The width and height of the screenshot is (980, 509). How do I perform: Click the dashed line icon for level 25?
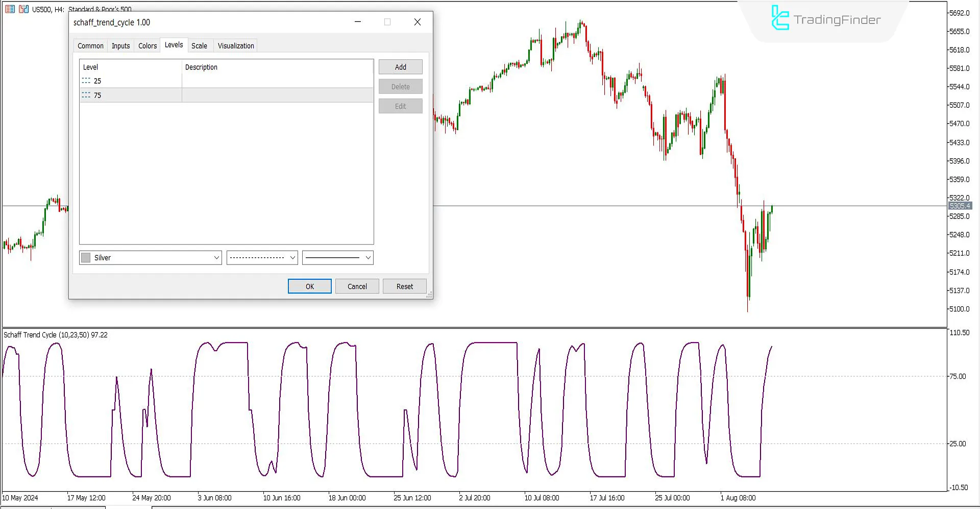click(x=86, y=81)
